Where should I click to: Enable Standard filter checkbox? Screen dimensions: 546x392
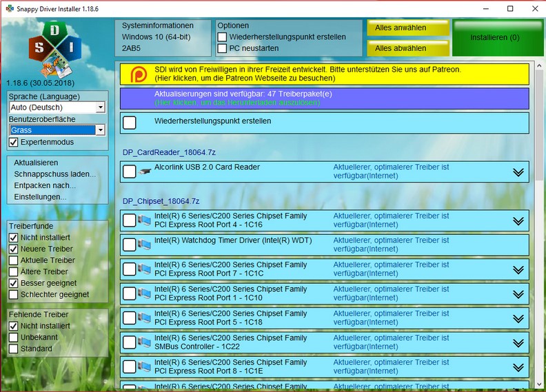click(13, 349)
